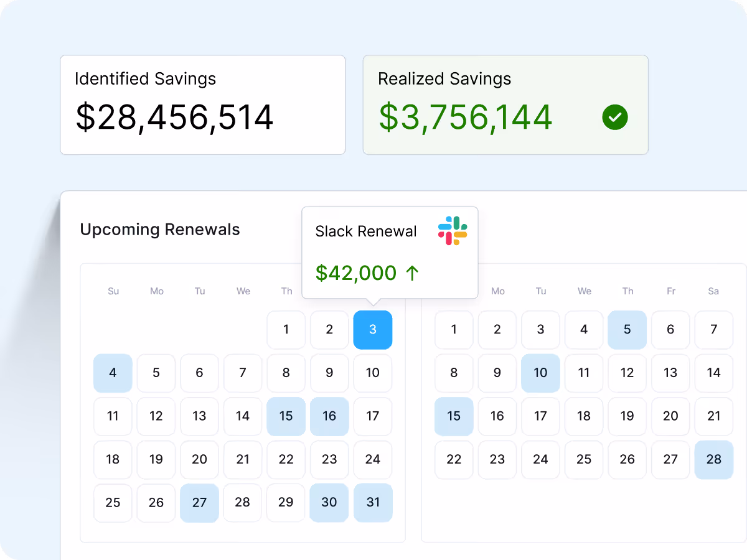Pick day 7 in the left calendar
The height and width of the screenshot is (560, 747).
tap(243, 373)
